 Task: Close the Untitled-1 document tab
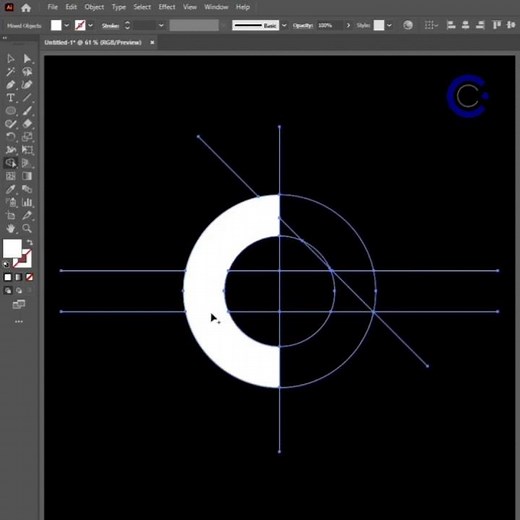152,42
